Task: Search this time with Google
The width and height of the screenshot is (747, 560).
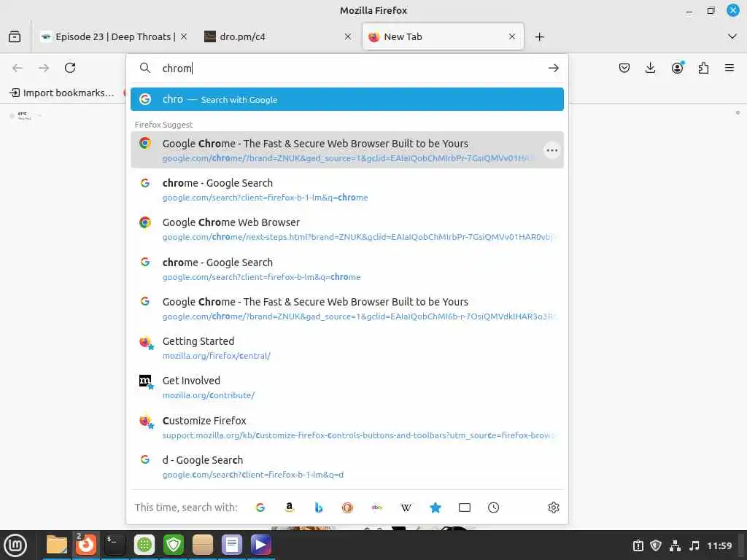Action: pos(260,507)
